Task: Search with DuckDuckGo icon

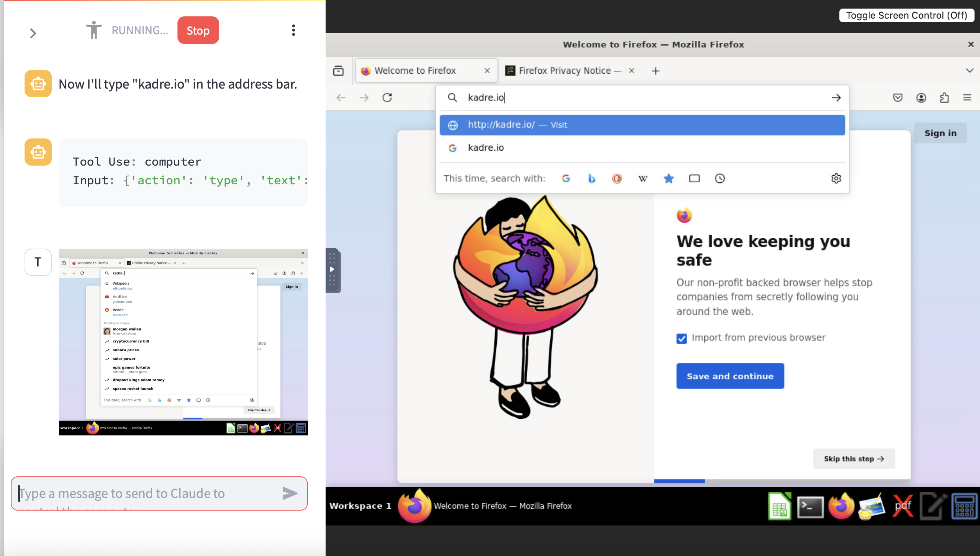Action: 617,178
